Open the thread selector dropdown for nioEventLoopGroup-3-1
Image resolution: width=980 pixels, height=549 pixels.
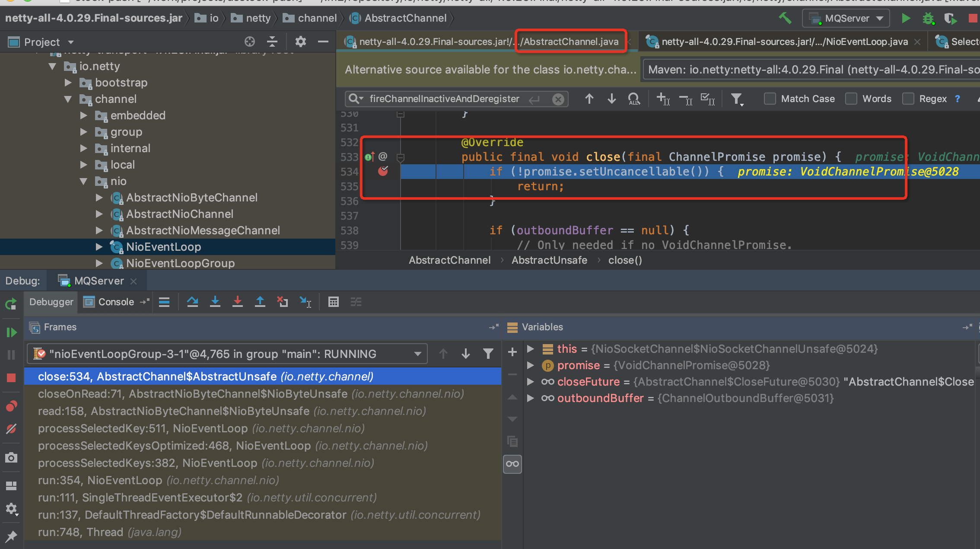coord(227,354)
